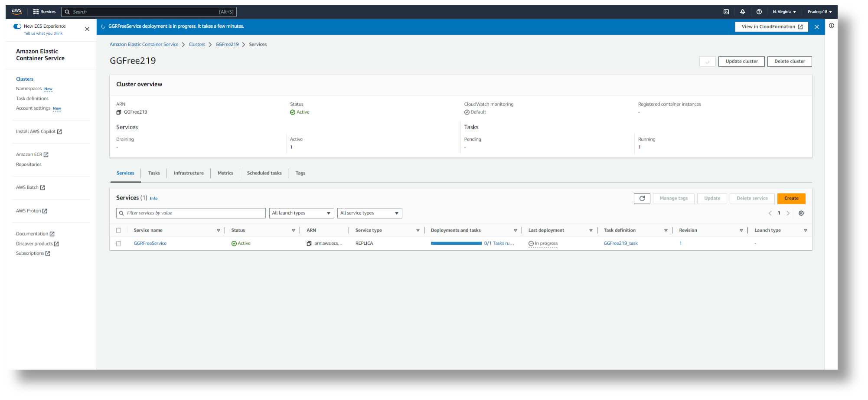Viewport: 868px width, 400px height.
Task: Click the Delete cluster button
Action: (x=790, y=62)
